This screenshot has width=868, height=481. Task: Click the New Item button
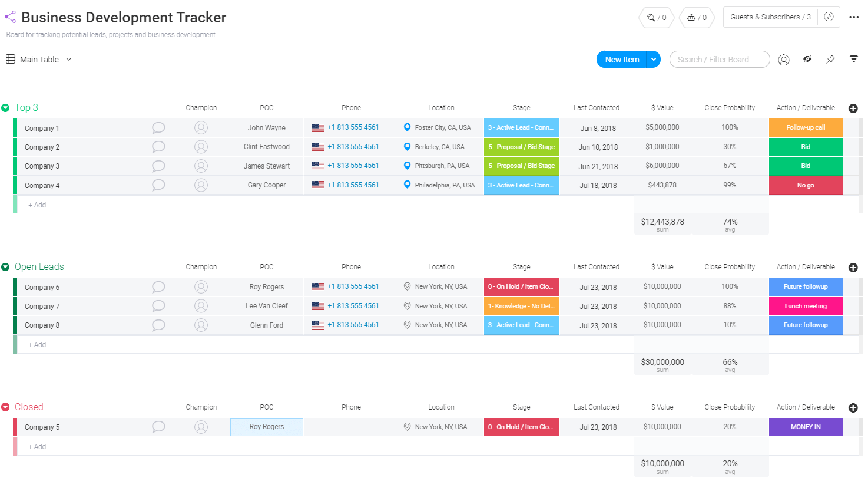pos(621,59)
